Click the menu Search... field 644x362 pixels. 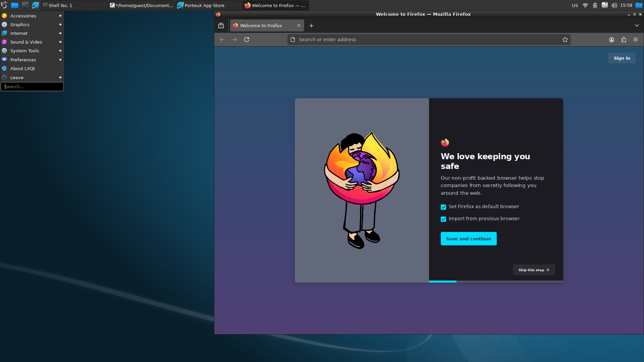(32, 86)
